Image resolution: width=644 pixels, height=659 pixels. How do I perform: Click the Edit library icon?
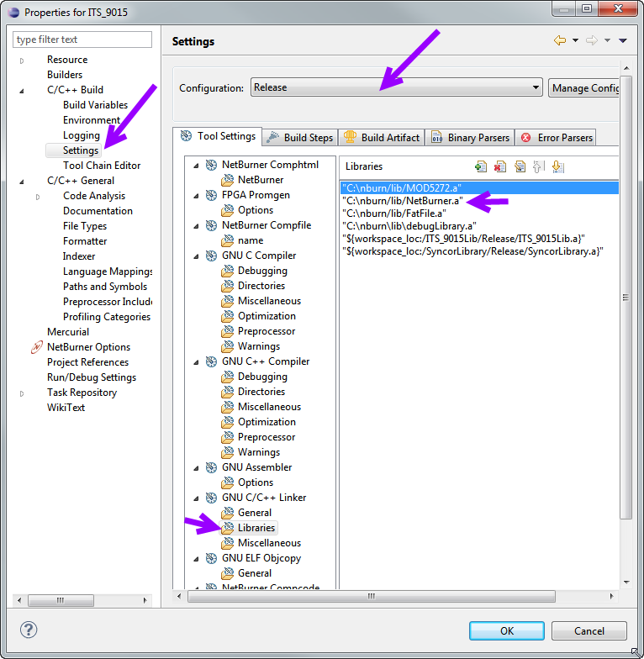click(x=520, y=166)
